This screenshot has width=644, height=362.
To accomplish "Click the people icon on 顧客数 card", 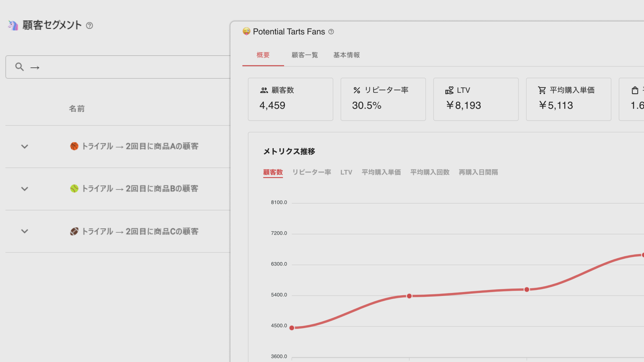I will point(264,90).
